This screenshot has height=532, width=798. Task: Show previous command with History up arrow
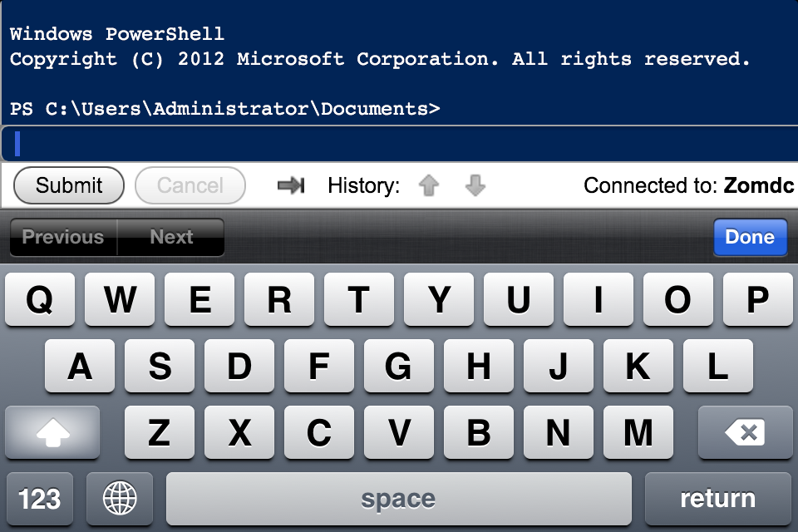pos(429,185)
